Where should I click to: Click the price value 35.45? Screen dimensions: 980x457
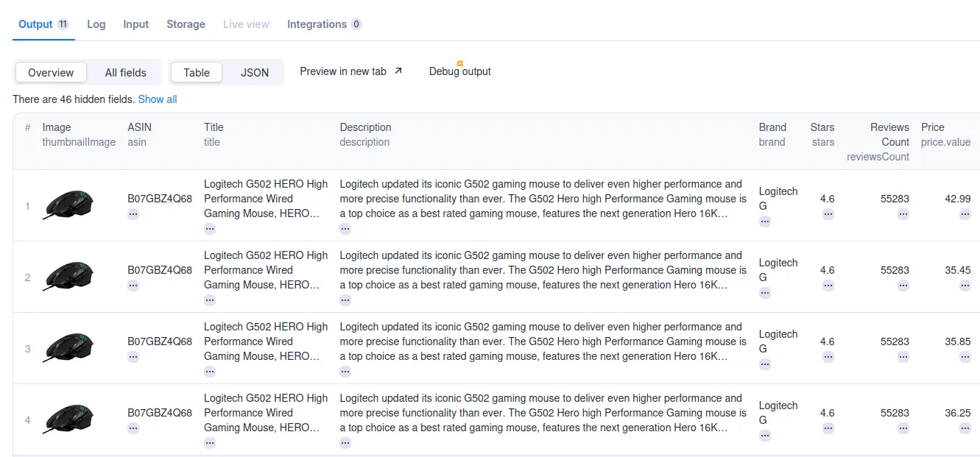point(958,270)
